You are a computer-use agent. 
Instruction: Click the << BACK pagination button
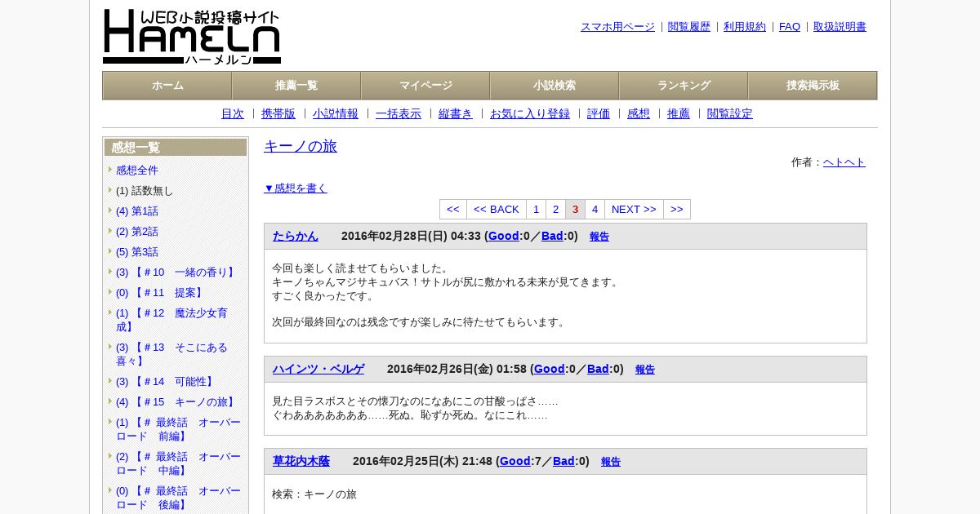point(497,210)
